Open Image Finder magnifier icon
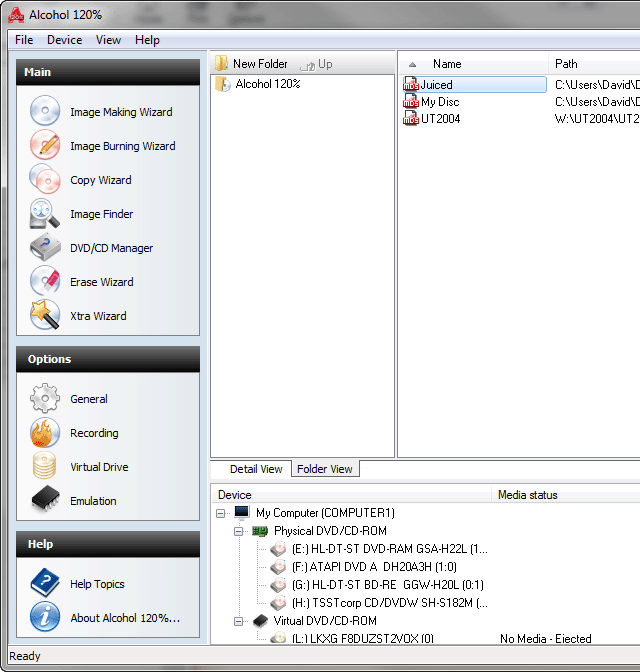 pyautogui.click(x=45, y=213)
